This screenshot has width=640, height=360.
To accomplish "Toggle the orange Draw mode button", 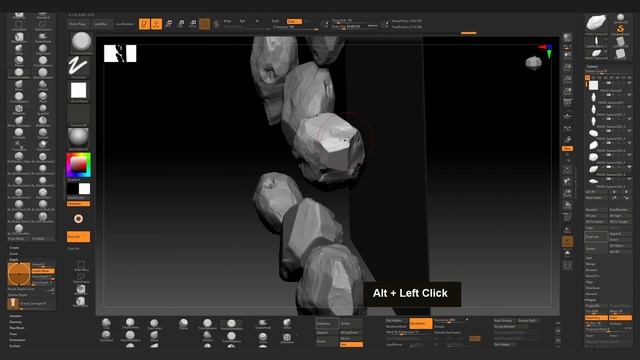I will [x=156, y=24].
